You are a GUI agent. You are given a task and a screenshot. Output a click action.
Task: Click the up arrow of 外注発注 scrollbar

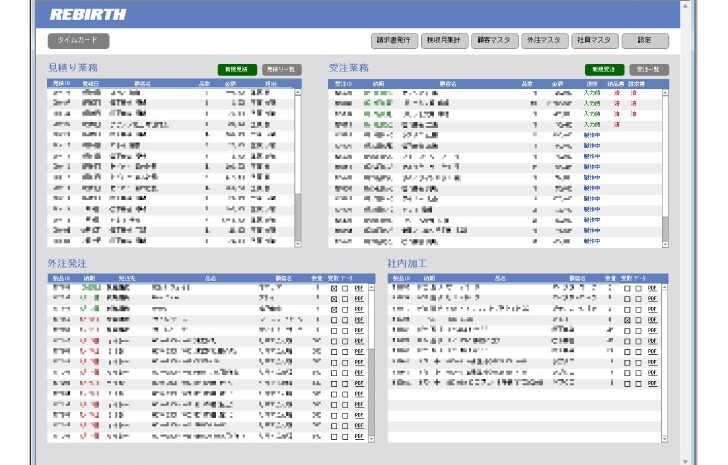pyautogui.click(x=371, y=288)
